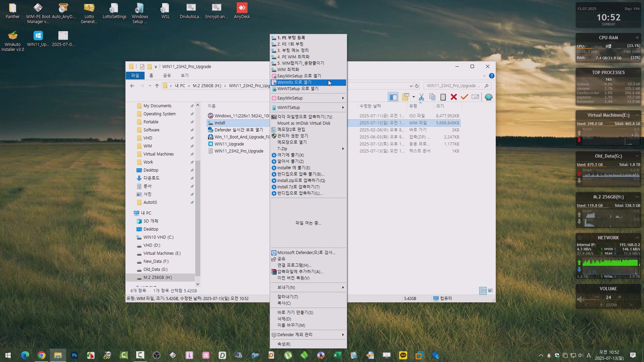The image size is (644, 362).
Task: Click 속성(R) in the context menu
Action: click(x=284, y=344)
